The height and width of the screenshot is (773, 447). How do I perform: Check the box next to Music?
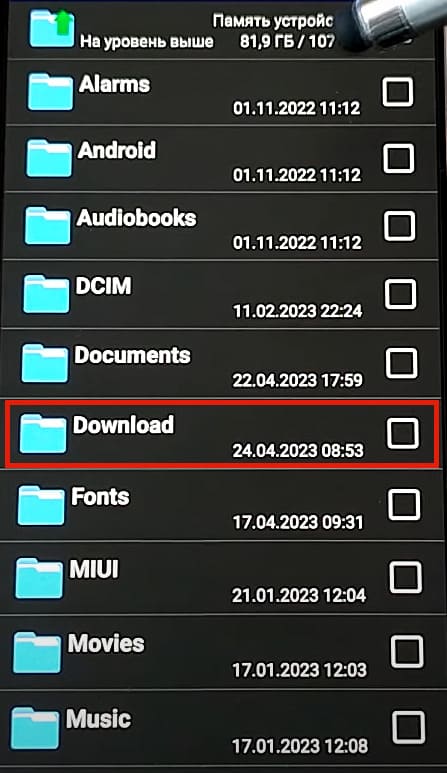click(409, 727)
